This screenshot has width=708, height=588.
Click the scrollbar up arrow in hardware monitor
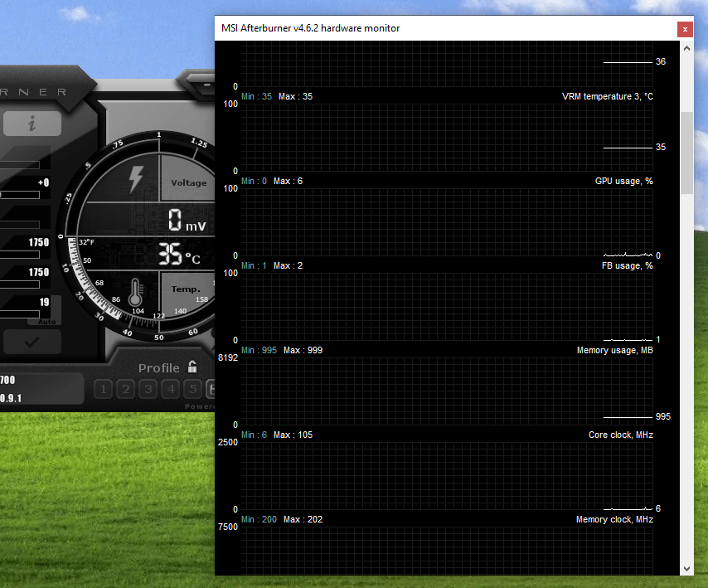pos(686,48)
